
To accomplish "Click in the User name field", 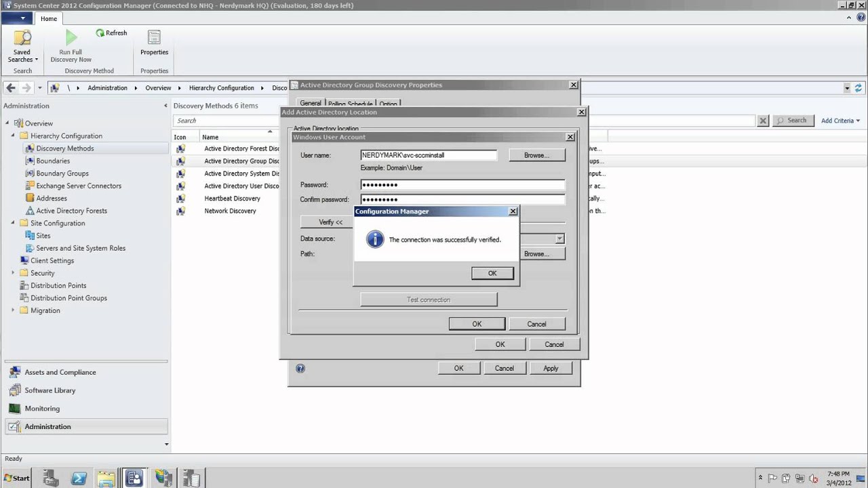I will point(429,155).
